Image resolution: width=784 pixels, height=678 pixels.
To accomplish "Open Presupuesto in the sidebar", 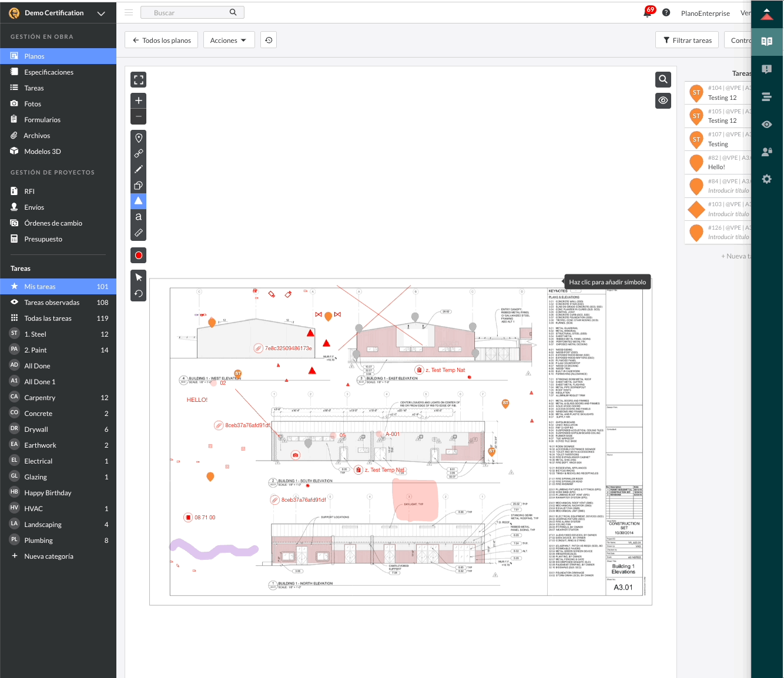I will tap(58, 239).
